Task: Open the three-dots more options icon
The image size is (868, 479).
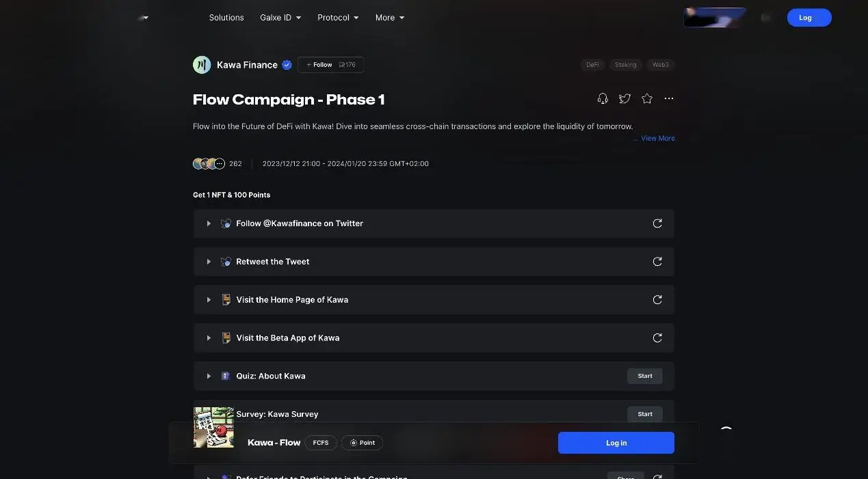Action: pyautogui.click(x=669, y=99)
